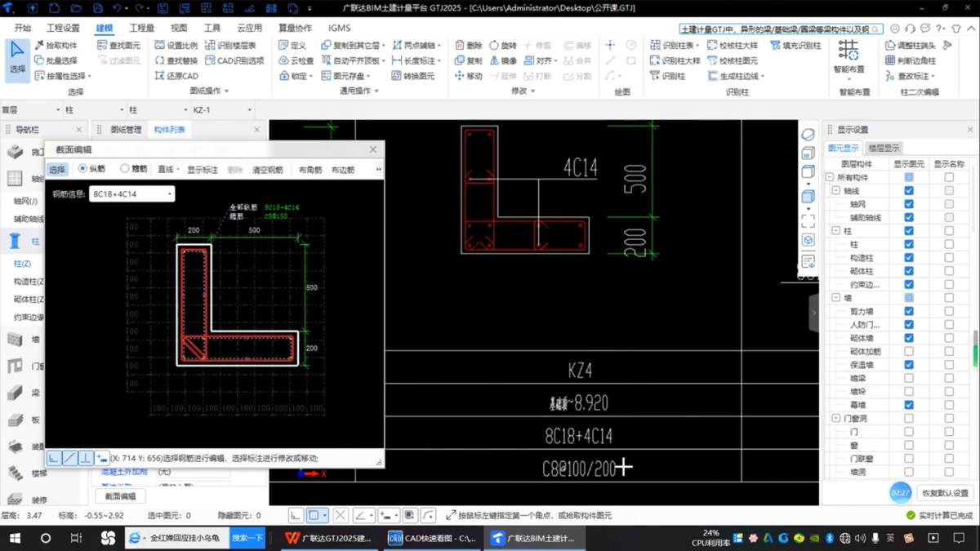Click 查找图元 find element tool
This screenshot has height=551, width=980.
point(118,46)
